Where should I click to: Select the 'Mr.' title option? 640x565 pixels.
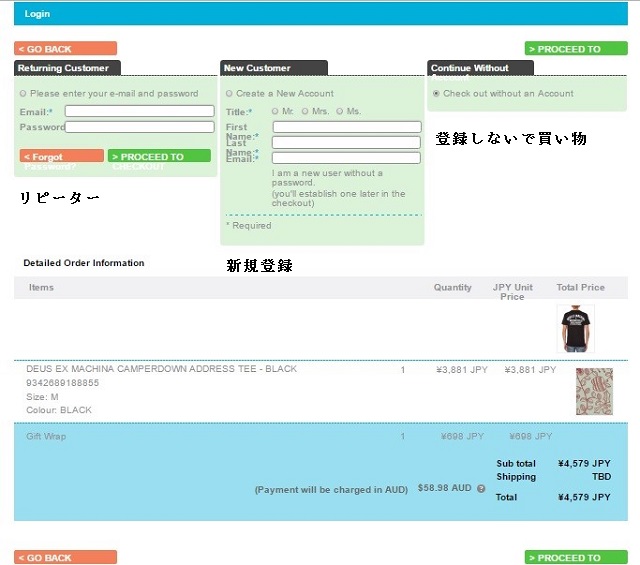point(275,112)
